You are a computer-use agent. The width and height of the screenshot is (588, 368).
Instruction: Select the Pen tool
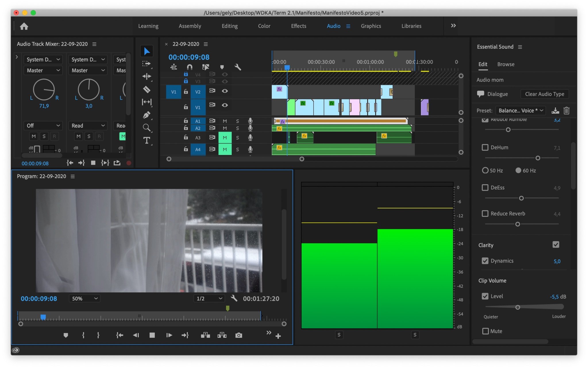coord(147,115)
